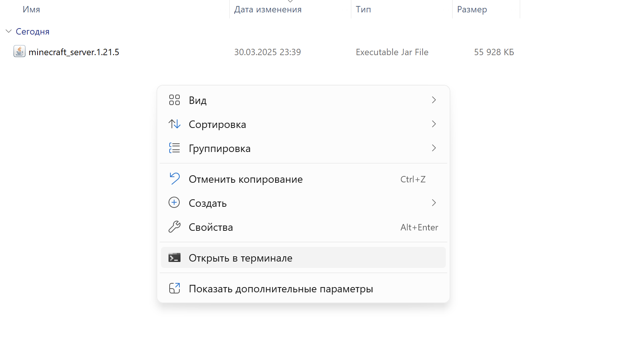Click the undo arrow icon beside Отменить копирование

175,179
